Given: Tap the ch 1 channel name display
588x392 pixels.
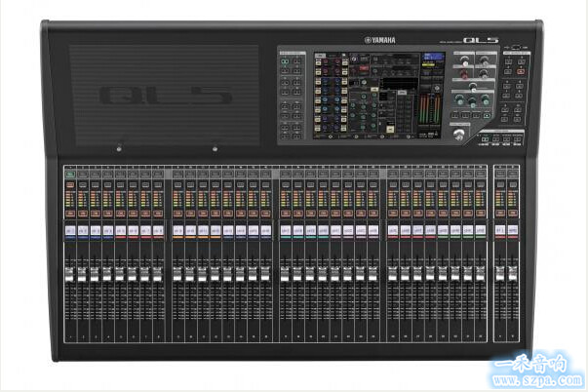Looking at the screenshot, I should [70, 231].
